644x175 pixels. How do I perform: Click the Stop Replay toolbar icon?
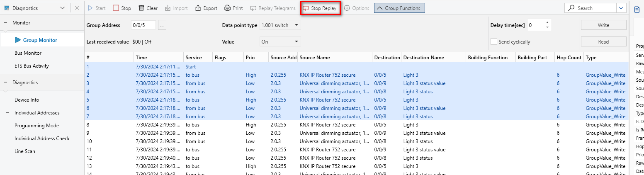[306, 8]
